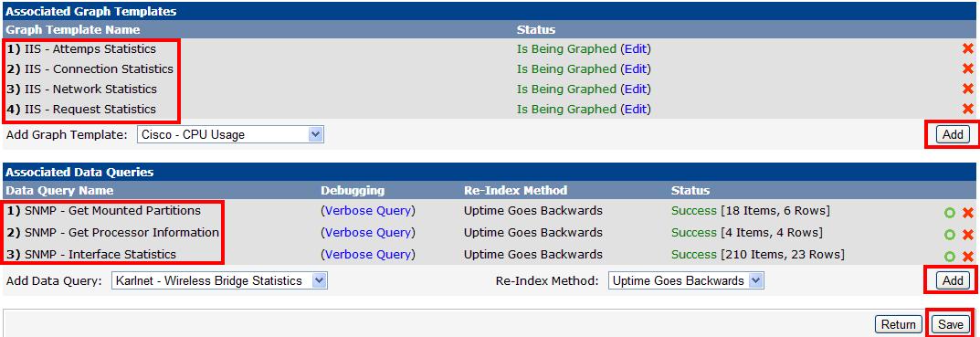This screenshot has width=980, height=337.
Task: Click the Success [210 Items, 23 Rows] status
Action: (x=758, y=255)
